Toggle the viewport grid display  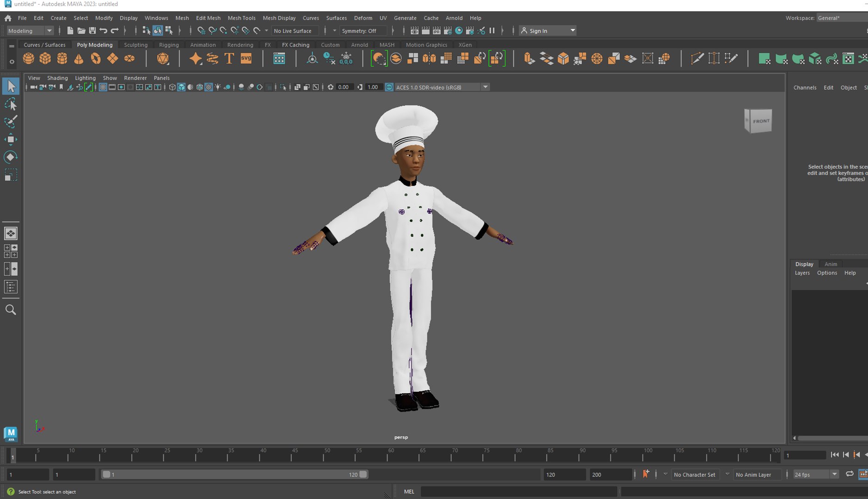(x=103, y=87)
